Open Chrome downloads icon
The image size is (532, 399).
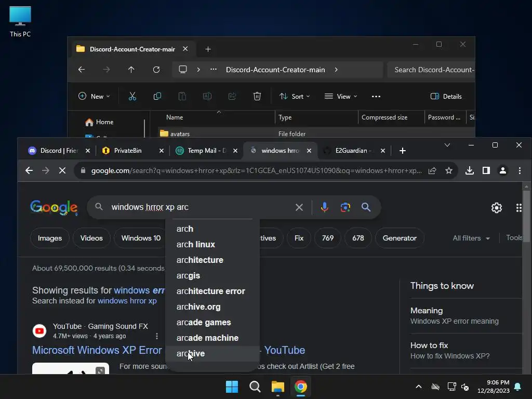470,170
